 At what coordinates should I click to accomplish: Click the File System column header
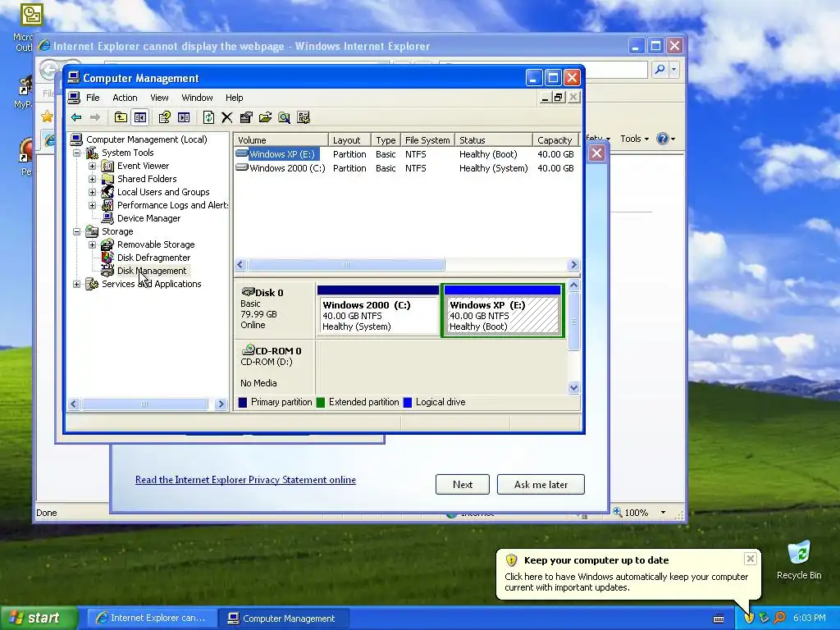427,139
